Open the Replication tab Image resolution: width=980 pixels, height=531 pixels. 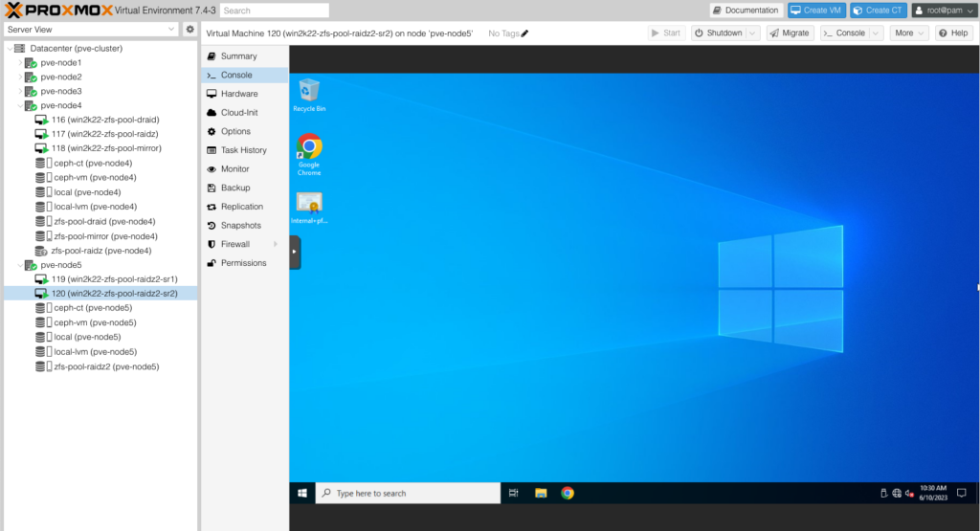(x=244, y=207)
